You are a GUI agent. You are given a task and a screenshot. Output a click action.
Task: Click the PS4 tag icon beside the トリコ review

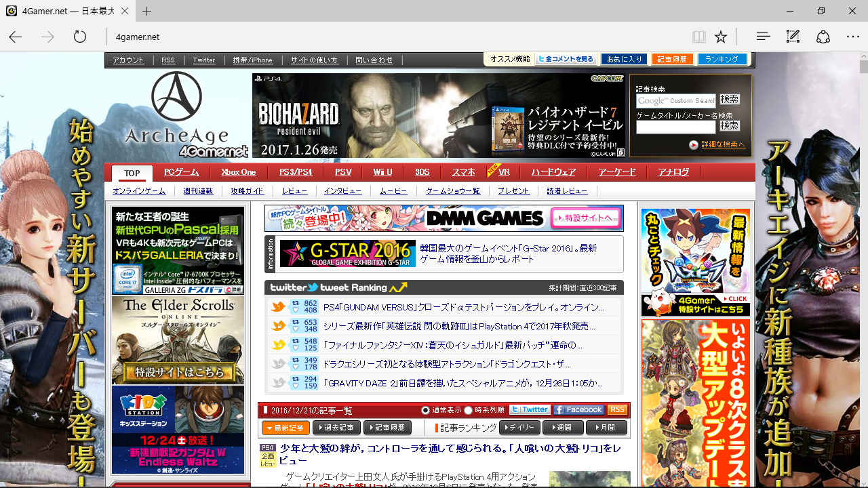tap(269, 448)
